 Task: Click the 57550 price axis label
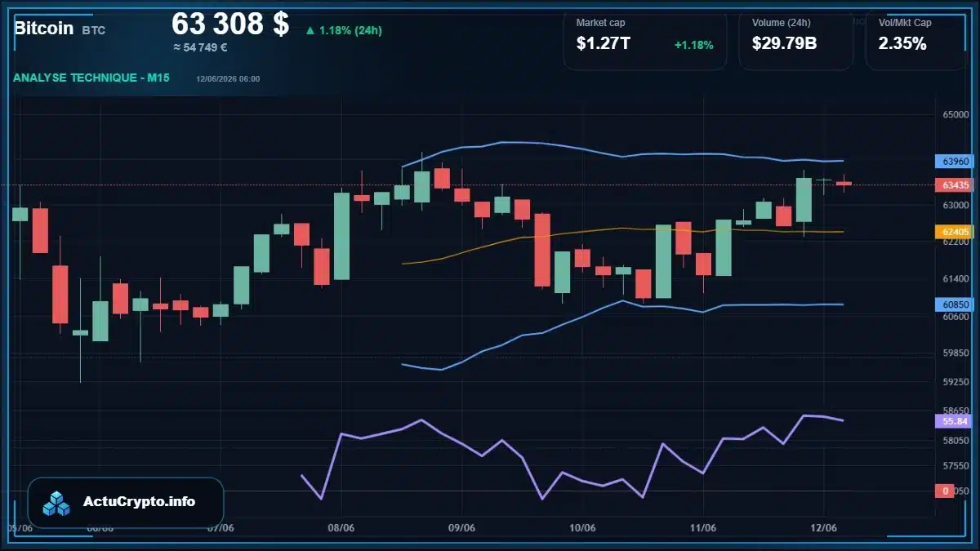pyautogui.click(x=956, y=466)
